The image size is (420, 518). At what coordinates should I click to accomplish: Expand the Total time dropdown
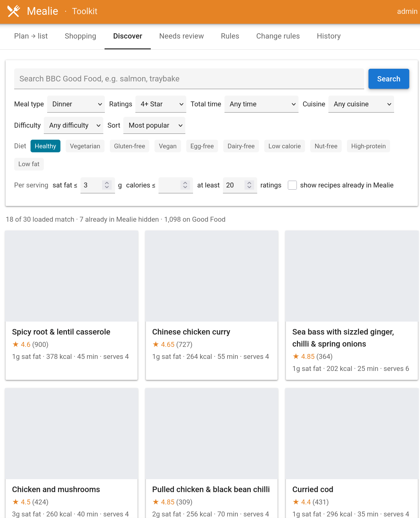[261, 104]
